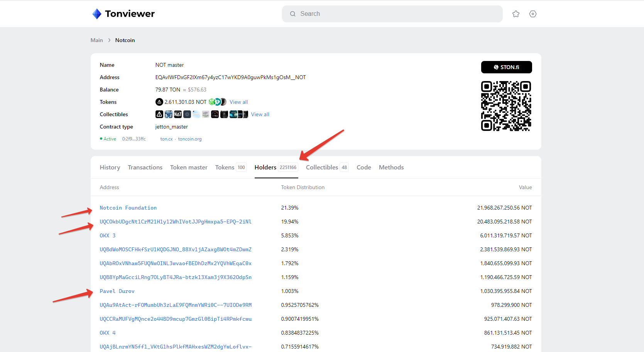Open holder address starting UQB8YpMaGcci
Screen dimensions: 644x352
176,277
